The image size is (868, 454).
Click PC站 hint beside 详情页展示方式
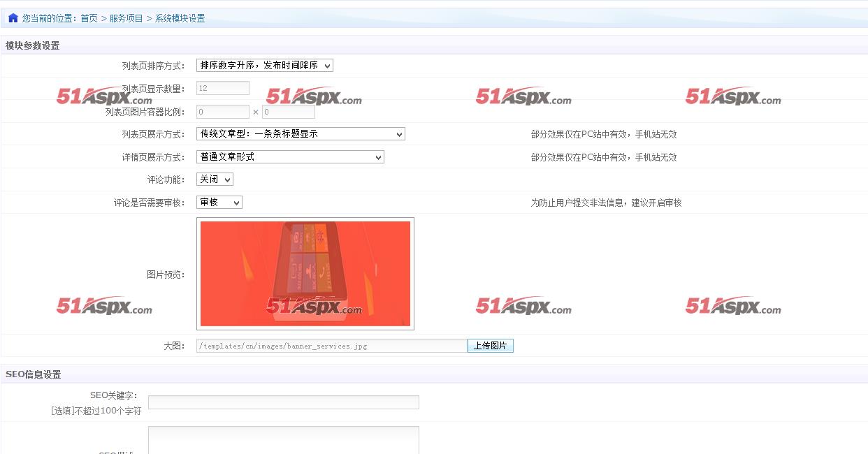pos(604,157)
